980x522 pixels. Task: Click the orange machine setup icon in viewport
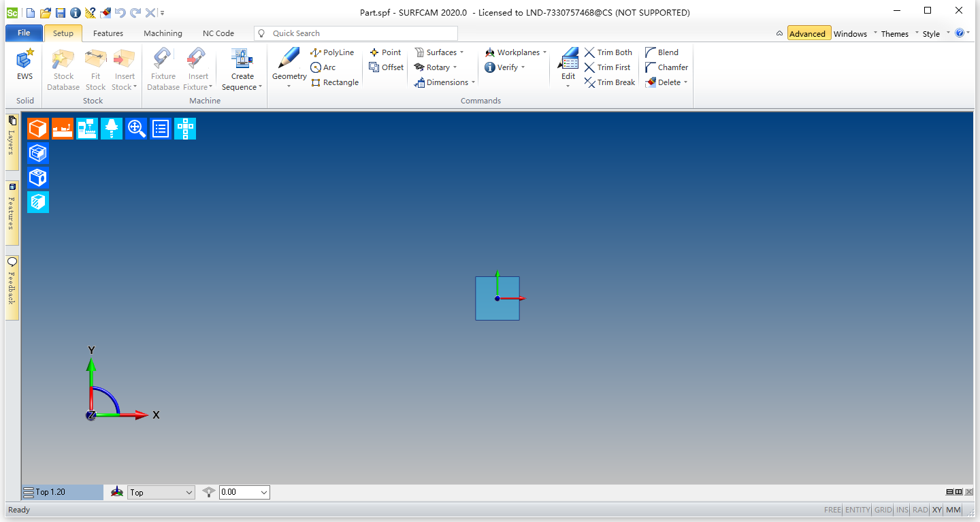63,129
